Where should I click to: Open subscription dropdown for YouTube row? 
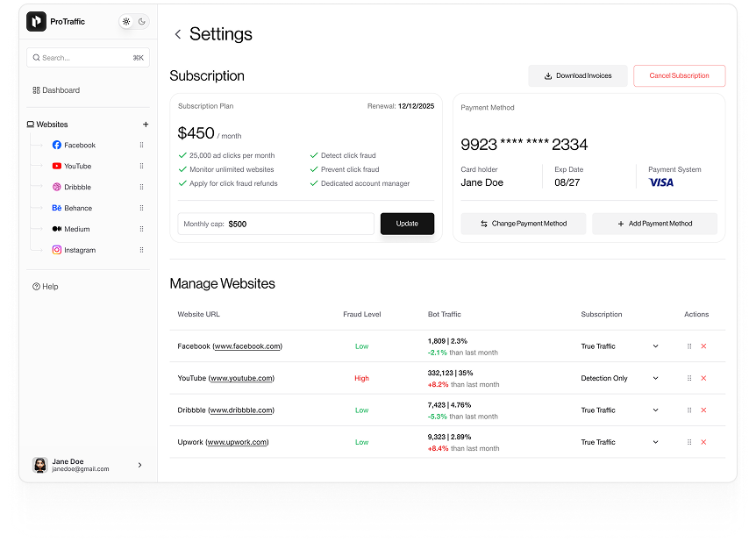tap(656, 378)
